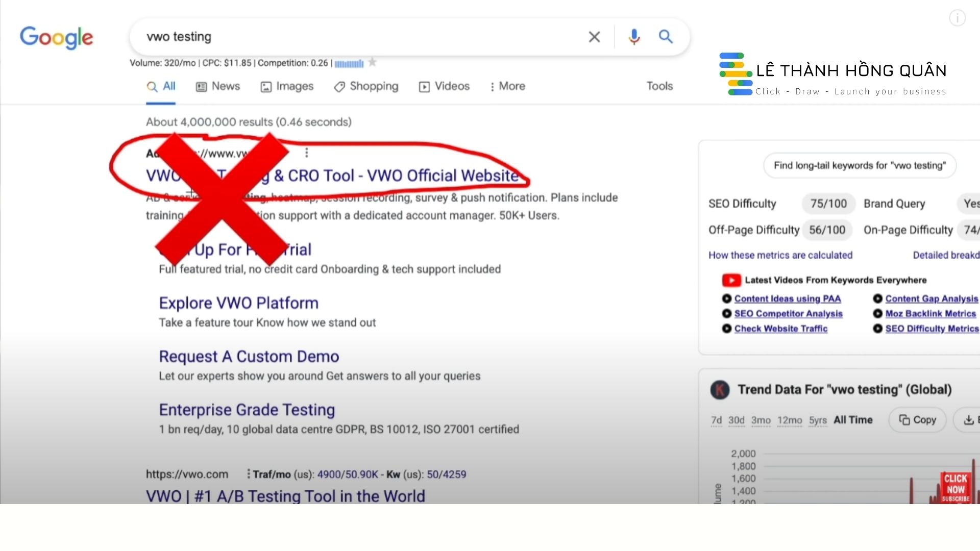Select the 5yrs trend range
The width and height of the screenshot is (980, 551).
(x=817, y=420)
